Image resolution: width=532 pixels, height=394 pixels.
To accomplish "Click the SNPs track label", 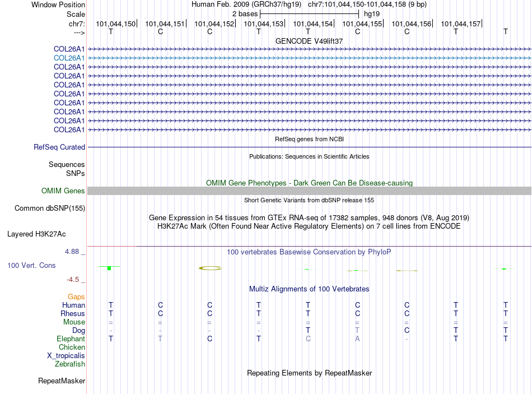I will [x=76, y=173].
